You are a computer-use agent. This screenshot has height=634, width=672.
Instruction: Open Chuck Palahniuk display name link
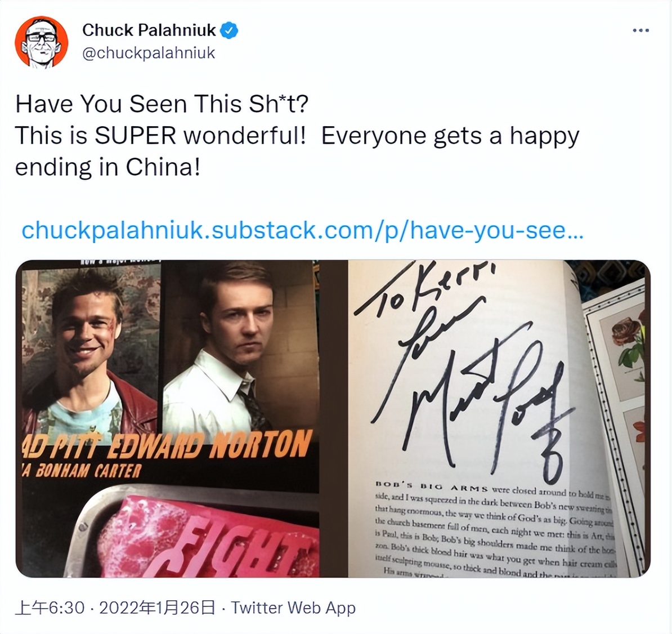149,30
